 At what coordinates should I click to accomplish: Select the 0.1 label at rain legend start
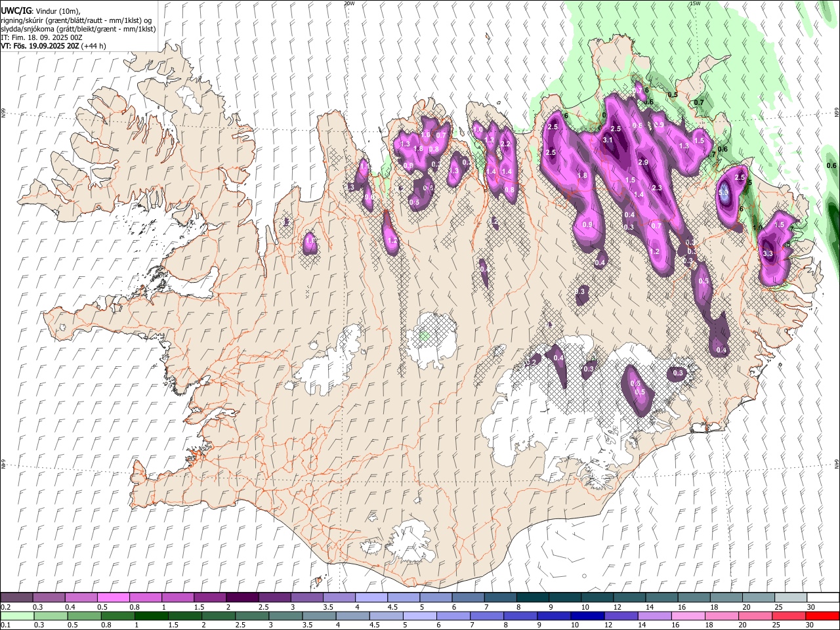pos(6,625)
